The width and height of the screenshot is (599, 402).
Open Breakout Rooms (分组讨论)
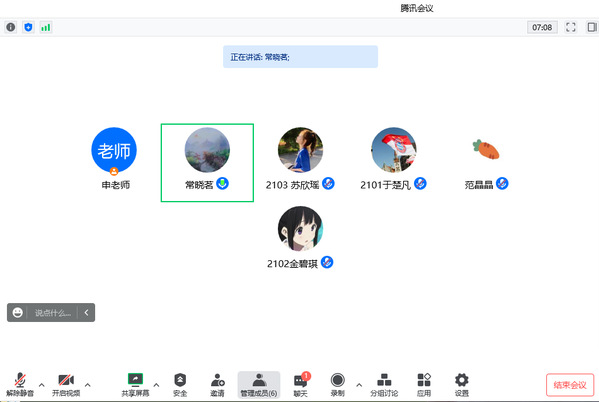[384, 385]
